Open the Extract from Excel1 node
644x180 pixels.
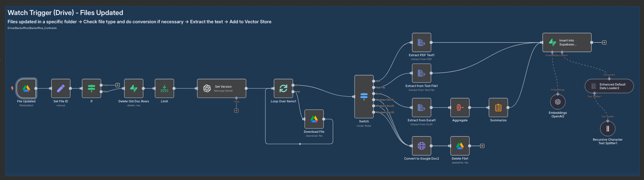[x=422, y=107]
